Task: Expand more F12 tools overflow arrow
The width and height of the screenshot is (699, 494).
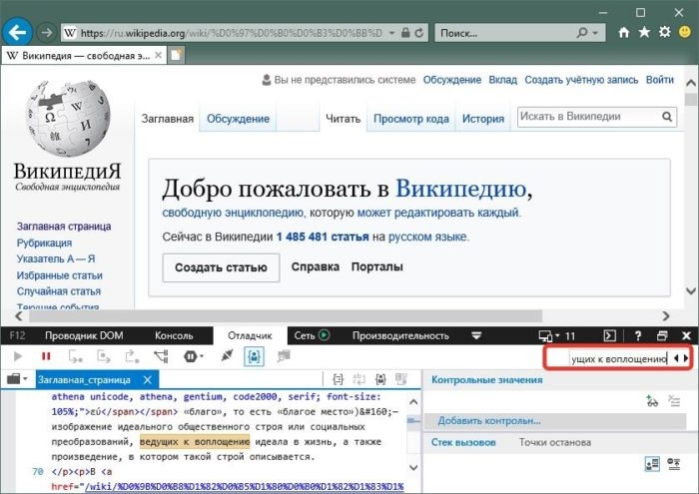Action: point(476,336)
